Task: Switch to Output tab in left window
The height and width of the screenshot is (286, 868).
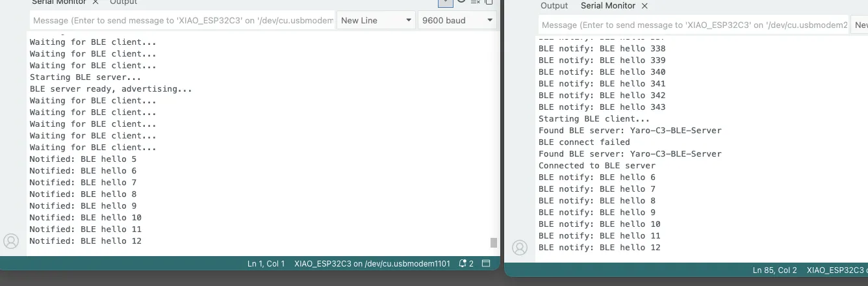Action: (x=123, y=2)
